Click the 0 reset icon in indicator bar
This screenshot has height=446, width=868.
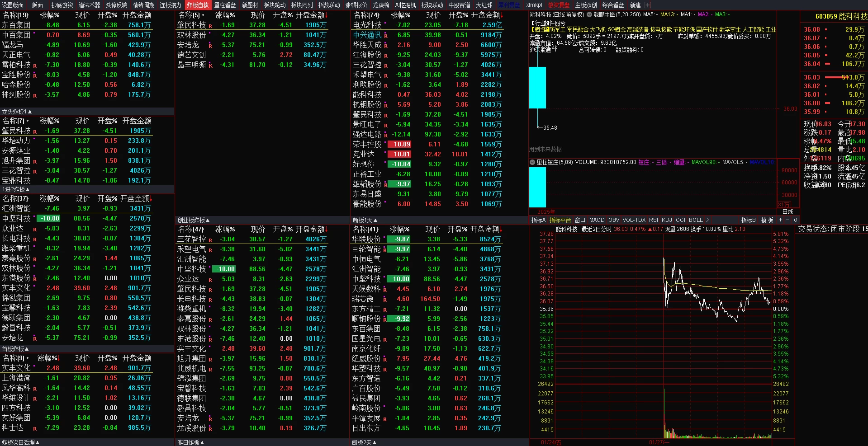pos(795,220)
